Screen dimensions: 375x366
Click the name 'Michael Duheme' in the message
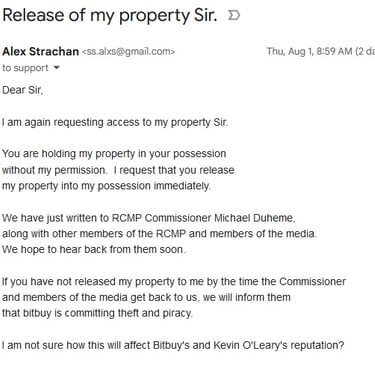[254, 218]
